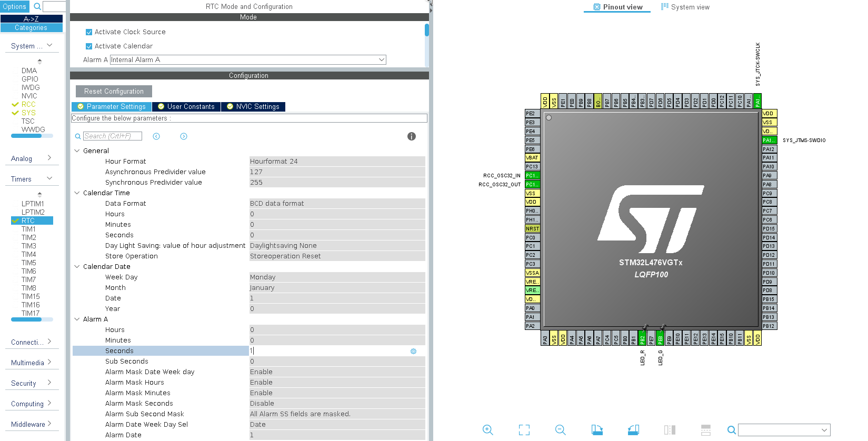Collapse the Calendar Time section

point(77,193)
